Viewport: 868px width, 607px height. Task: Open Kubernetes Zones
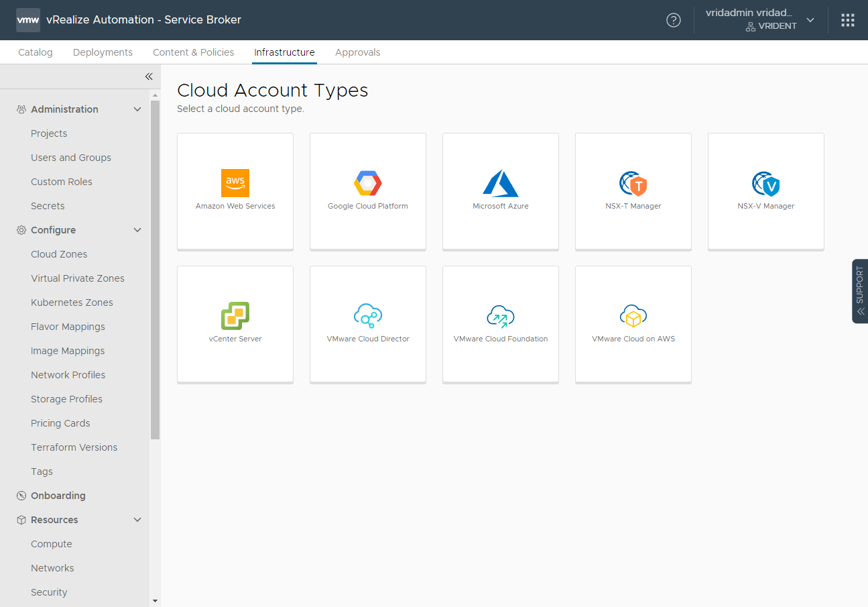tap(72, 302)
